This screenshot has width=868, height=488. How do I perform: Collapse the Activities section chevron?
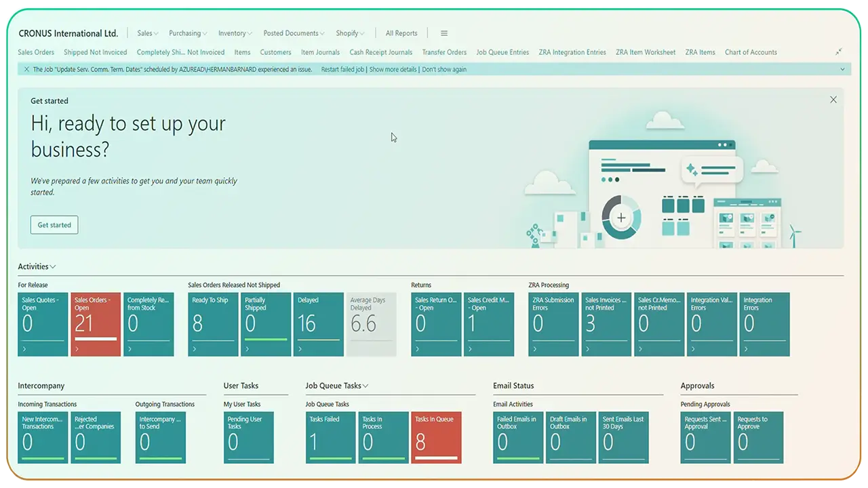tap(53, 267)
